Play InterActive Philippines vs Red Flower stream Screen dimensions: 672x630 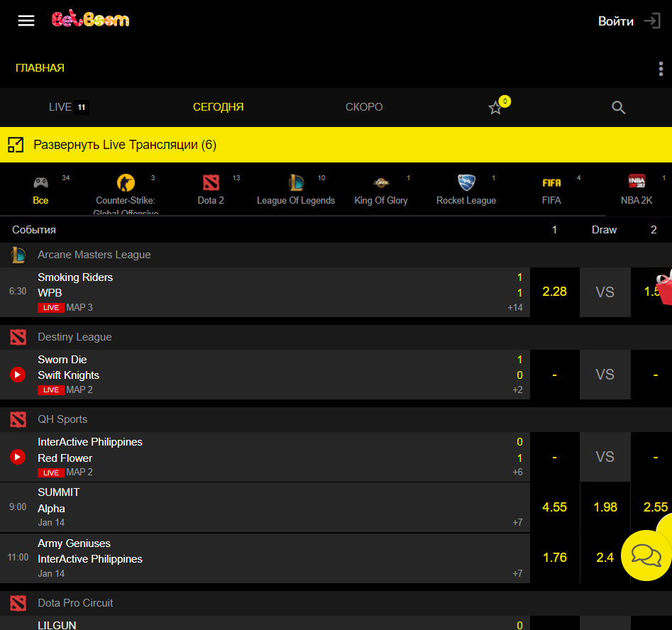[18, 457]
